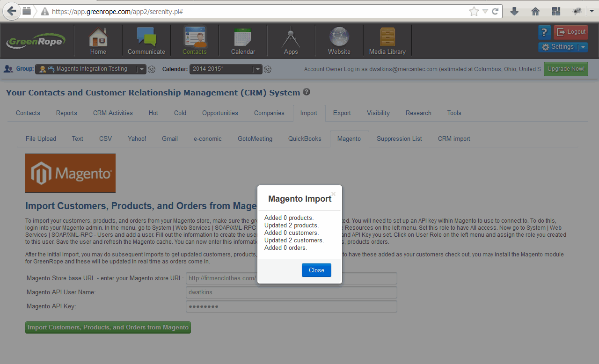Select the Gmail import sub-tab

170,138
